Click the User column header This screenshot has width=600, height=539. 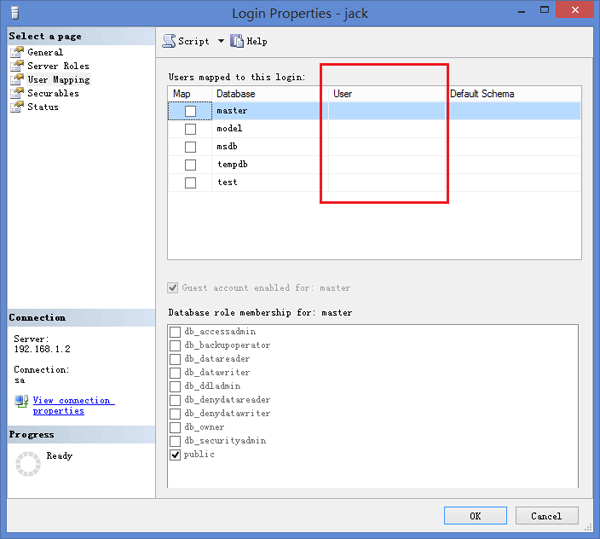(388, 94)
